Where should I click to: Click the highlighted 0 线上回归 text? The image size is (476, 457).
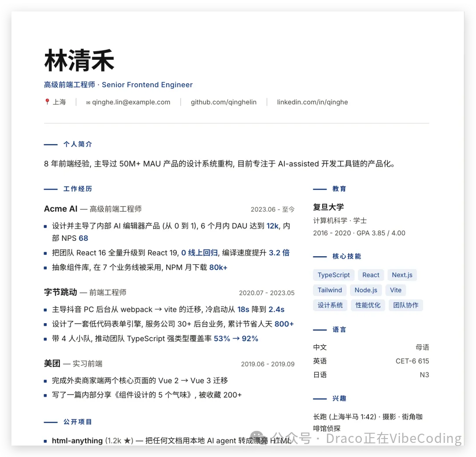click(200, 253)
